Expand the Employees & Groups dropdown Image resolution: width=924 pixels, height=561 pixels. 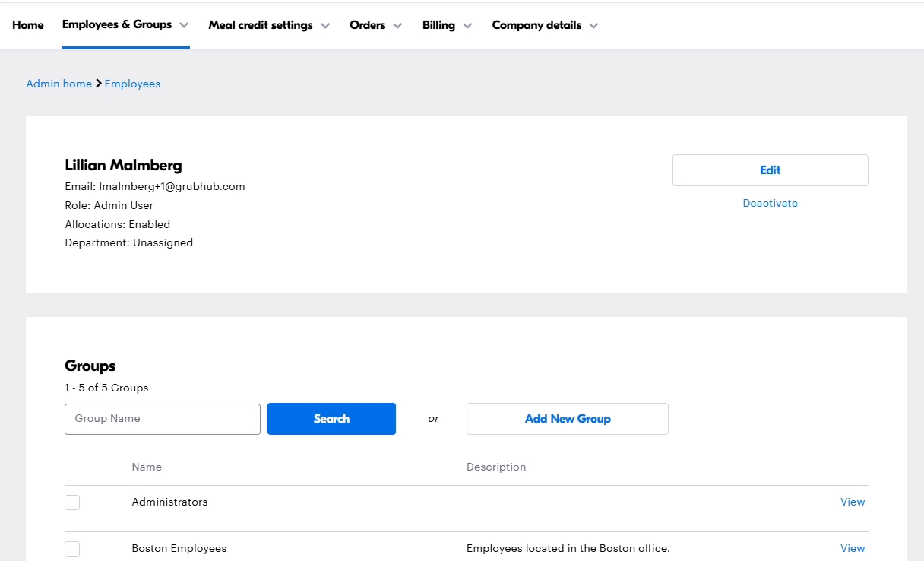[x=117, y=25]
